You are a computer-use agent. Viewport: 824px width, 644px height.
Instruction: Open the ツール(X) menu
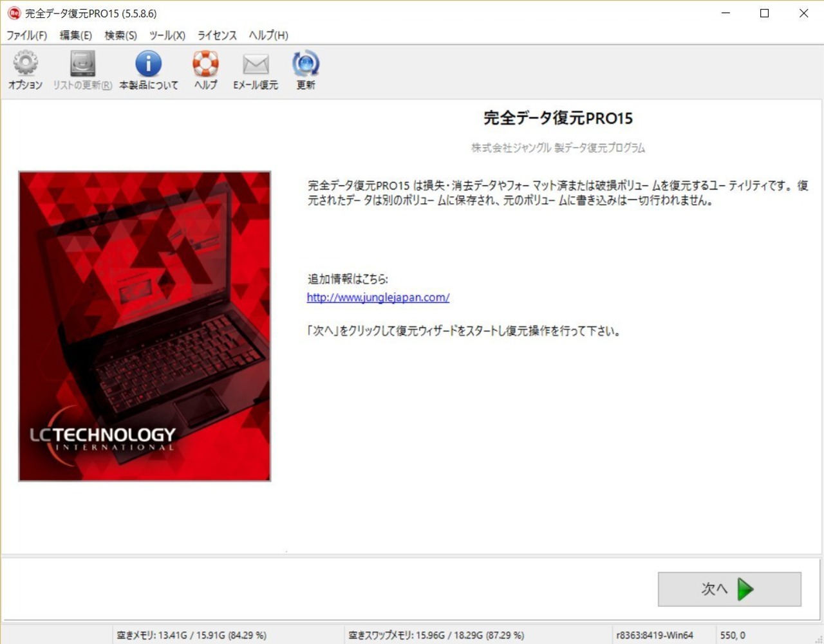tap(167, 35)
